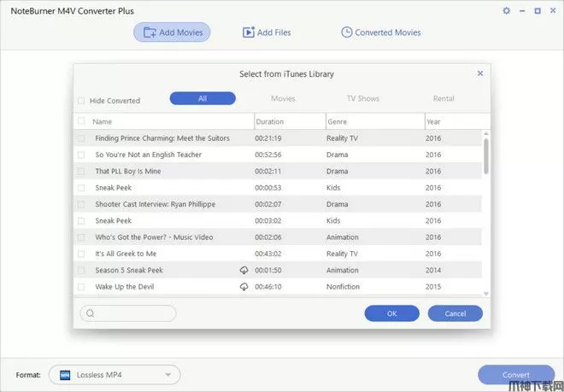
Task: Switch to the Rental tab
Action: tap(444, 99)
